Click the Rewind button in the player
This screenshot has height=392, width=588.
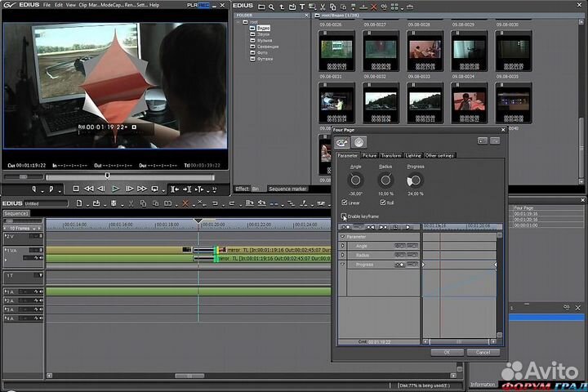tap(90, 189)
